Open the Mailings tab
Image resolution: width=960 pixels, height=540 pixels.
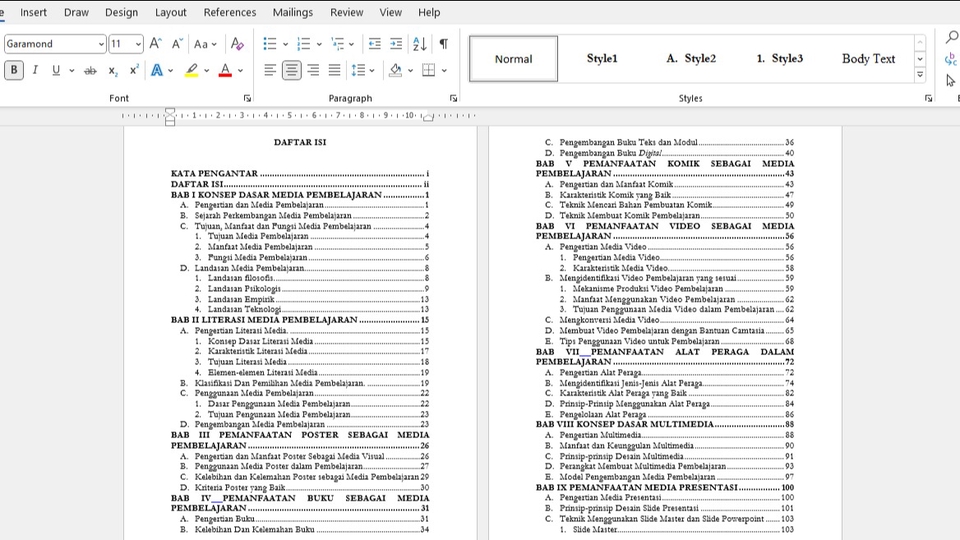point(293,12)
